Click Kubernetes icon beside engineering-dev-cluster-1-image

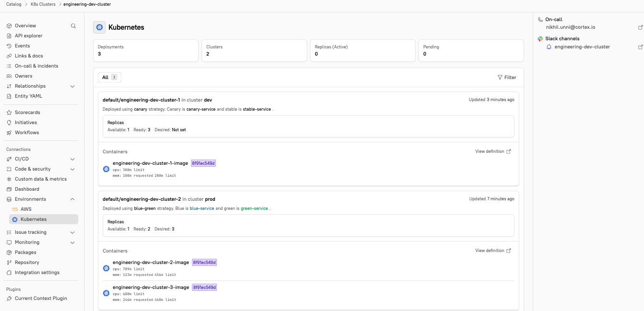[107, 169]
